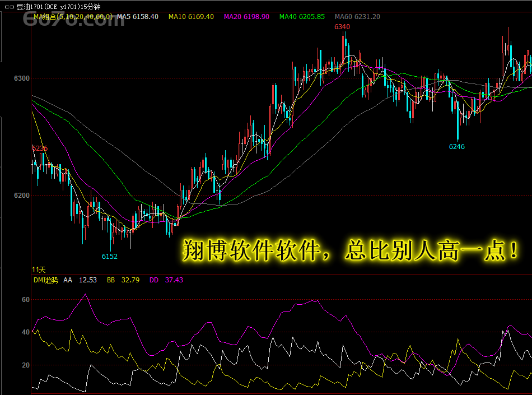Screen dimensions: 532x395
Task: Select the DD 37.43 indicator value
Action: (x=166, y=280)
